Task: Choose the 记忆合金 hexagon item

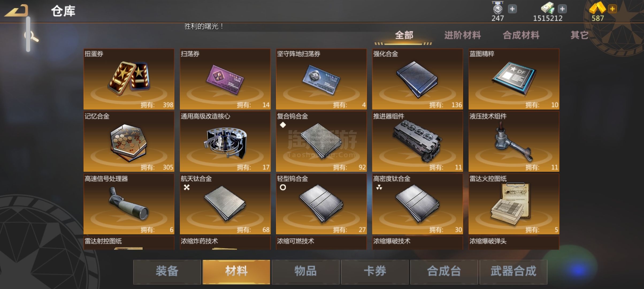Action: pos(129,141)
